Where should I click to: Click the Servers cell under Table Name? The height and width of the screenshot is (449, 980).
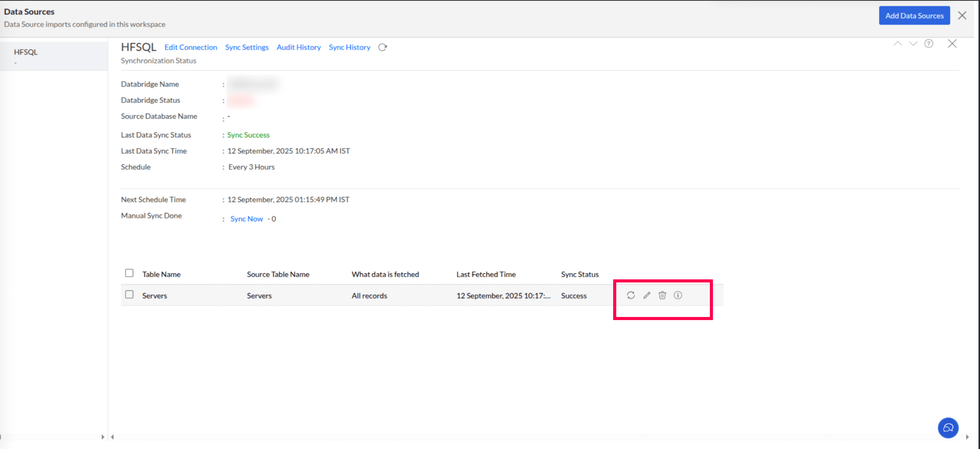[155, 296]
